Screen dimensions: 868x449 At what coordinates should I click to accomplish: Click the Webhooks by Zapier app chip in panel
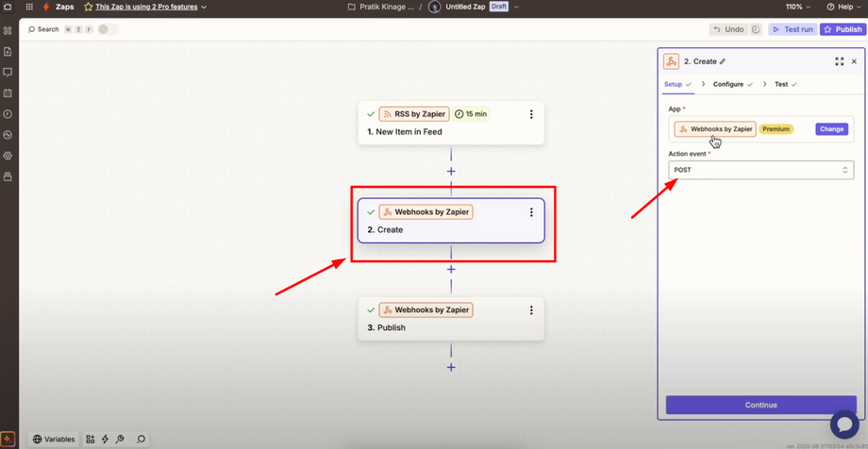pyautogui.click(x=714, y=129)
